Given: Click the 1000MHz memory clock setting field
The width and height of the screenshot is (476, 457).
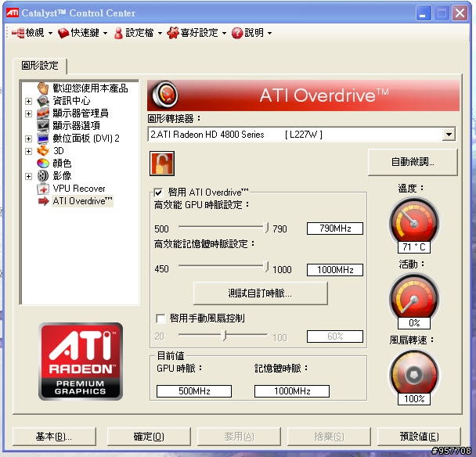Looking at the screenshot, I should 335,270.
